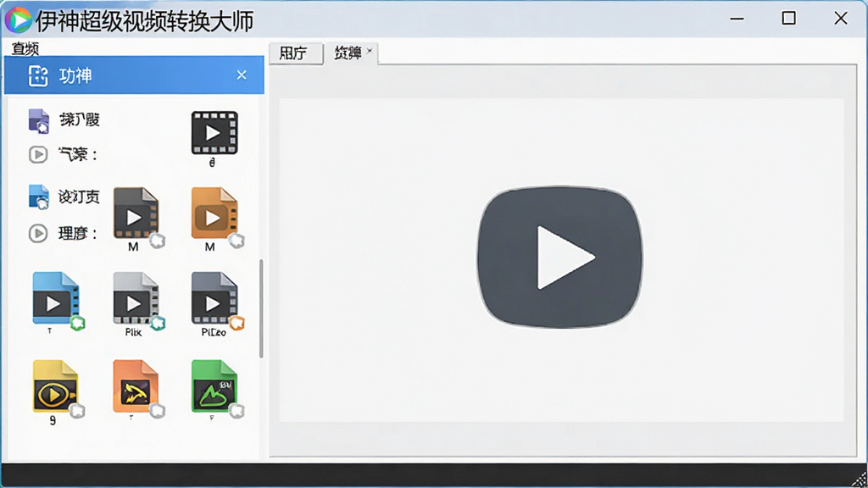Click the purple document icon beside 撩冂殿
Viewport: 868px width, 488px height.
point(39,120)
